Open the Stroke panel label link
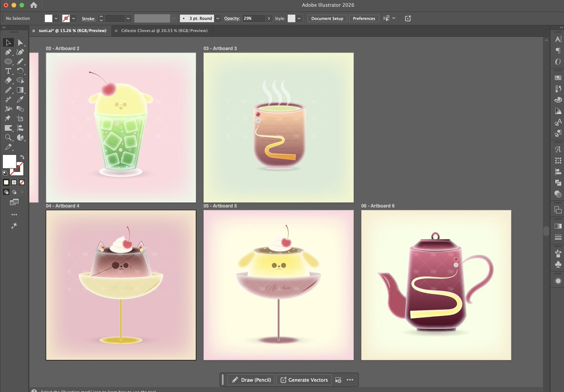 [88, 18]
